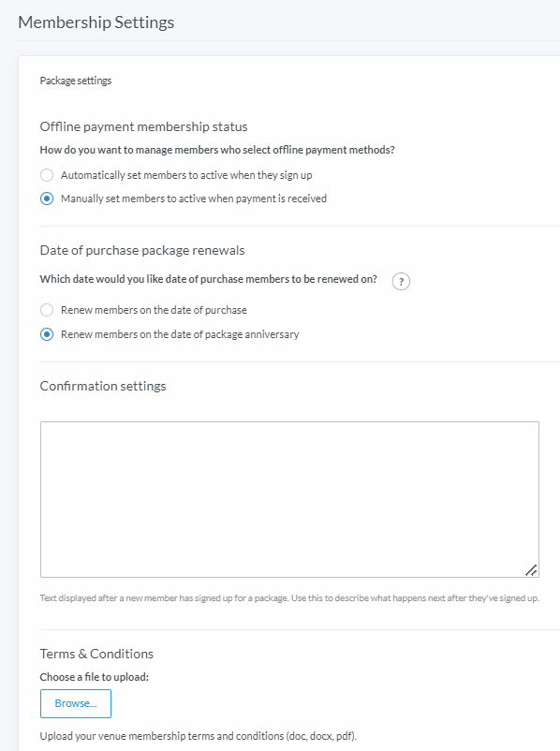This screenshot has height=751, width=560.
Task: Click the Terms & Conditions heading
Action: (96, 654)
